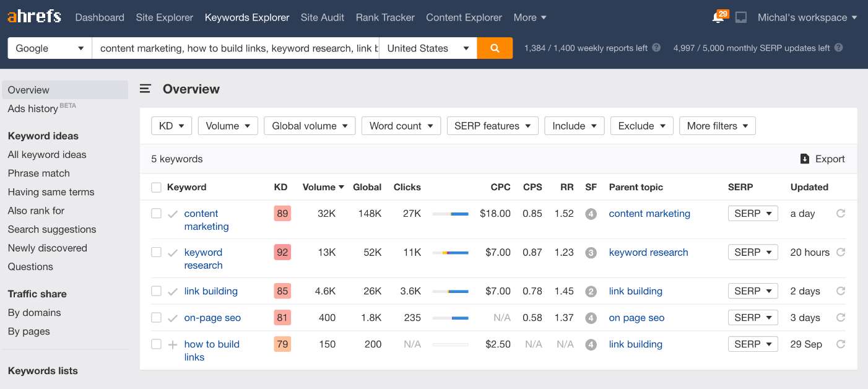This screenshot has height=389, width=868.
Task: Refresh the on-page seo row
Action: [x=841, y=318]
